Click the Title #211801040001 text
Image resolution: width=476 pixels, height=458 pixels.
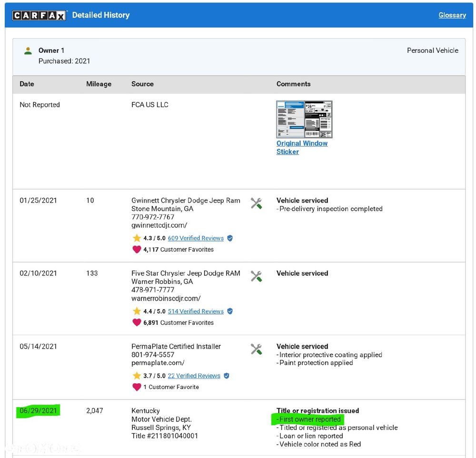tap(165, 436)
